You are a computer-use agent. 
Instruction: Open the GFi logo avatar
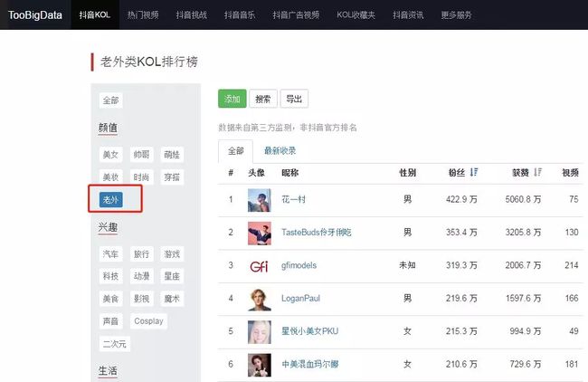(x=259, y=266)
